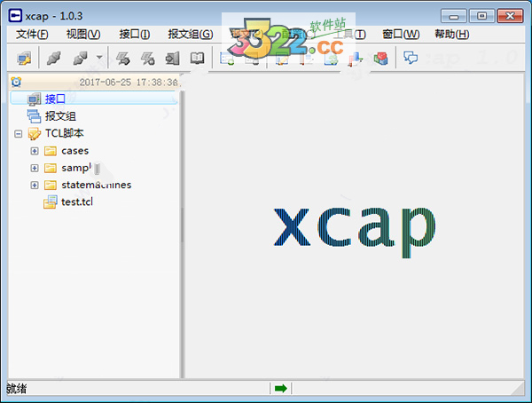The image size is (532, 403).
Task: Open the interface settings toolbar icon
Action: [x=24, y=58]
